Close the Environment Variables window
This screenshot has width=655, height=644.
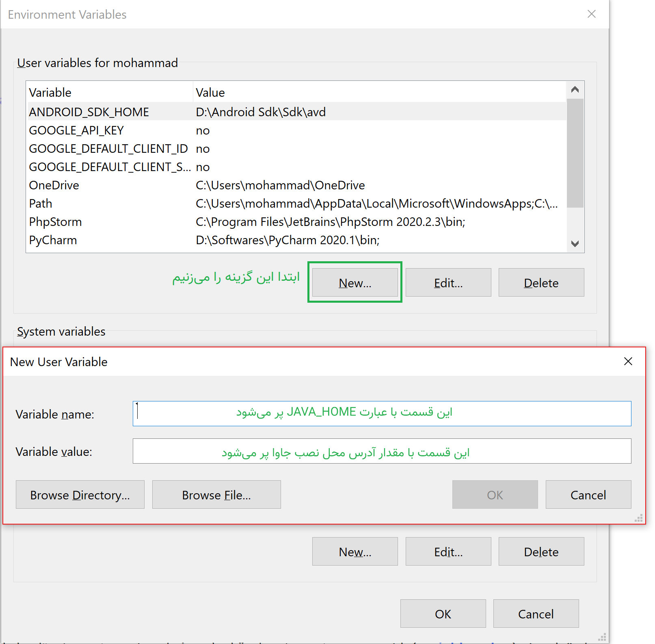[592, 14]
